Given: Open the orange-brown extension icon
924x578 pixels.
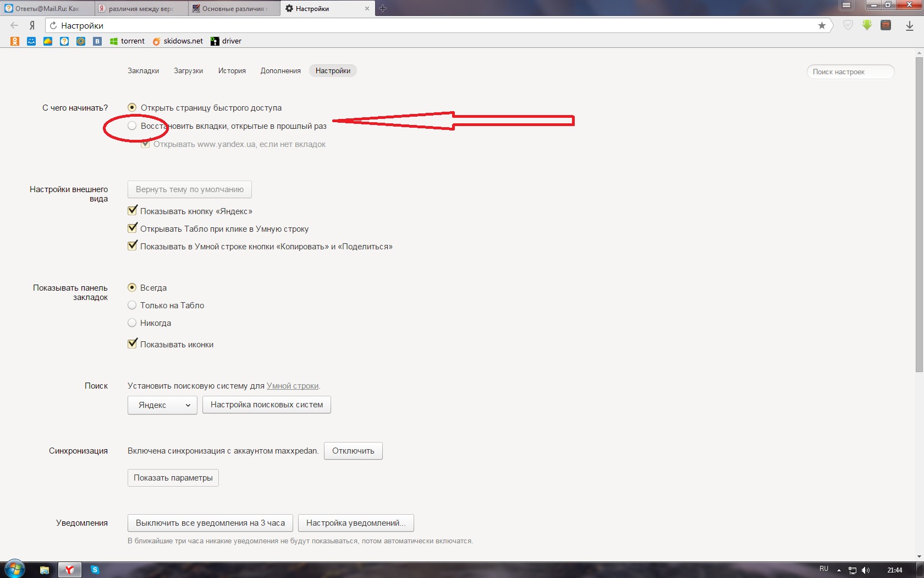Looking at the screenshot, I should pos(886,25).
